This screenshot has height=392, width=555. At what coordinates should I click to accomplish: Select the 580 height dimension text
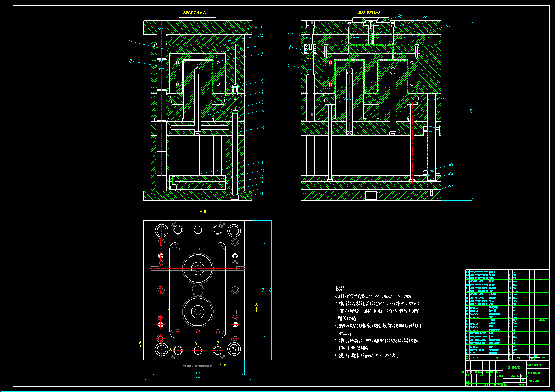pos(470,110)
